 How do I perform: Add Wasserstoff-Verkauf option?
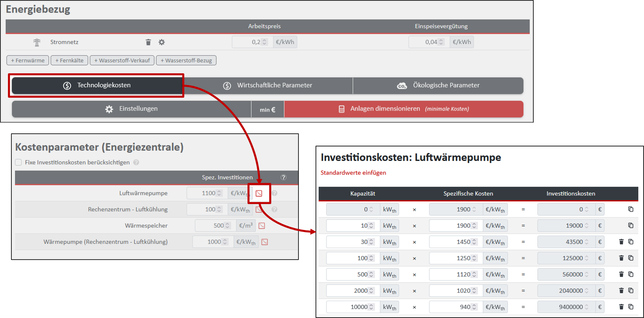[x=122, y=60]
